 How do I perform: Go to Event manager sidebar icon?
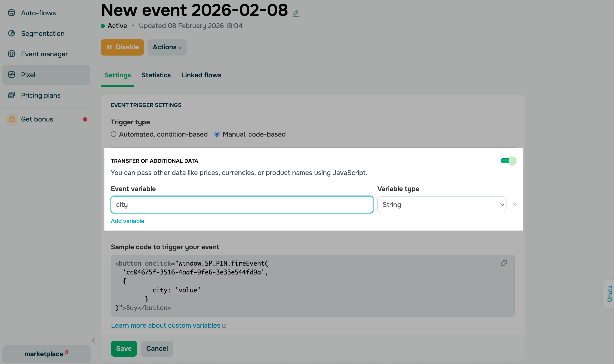coord(11,54)
